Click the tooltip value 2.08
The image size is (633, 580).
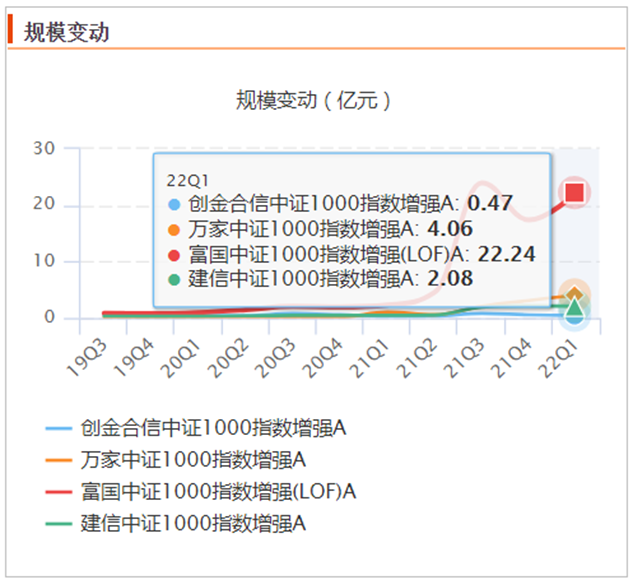(450, 278)
